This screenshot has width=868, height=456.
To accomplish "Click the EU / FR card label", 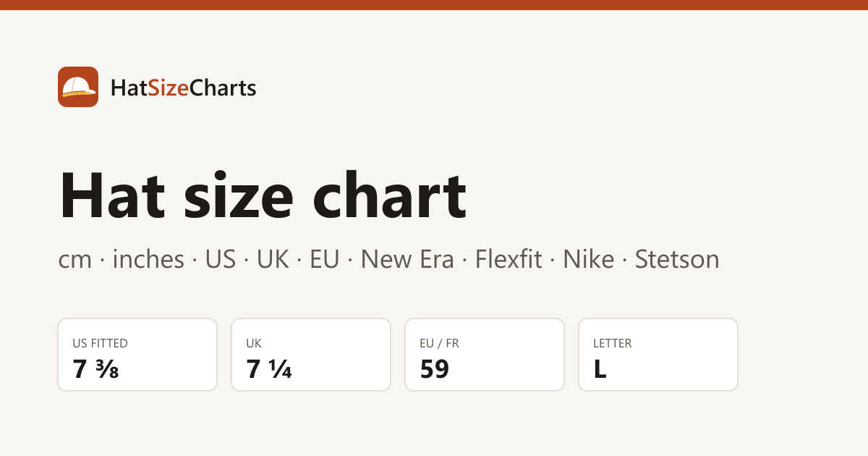I will 439,344.
